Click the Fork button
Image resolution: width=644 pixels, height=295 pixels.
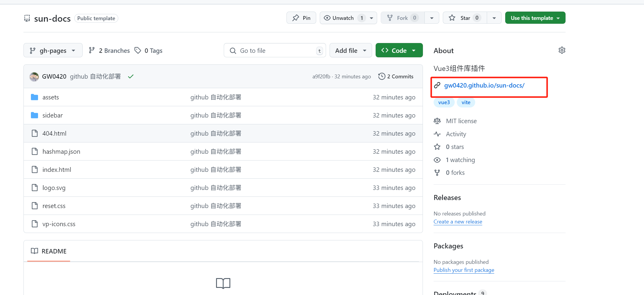coord(403,18)
